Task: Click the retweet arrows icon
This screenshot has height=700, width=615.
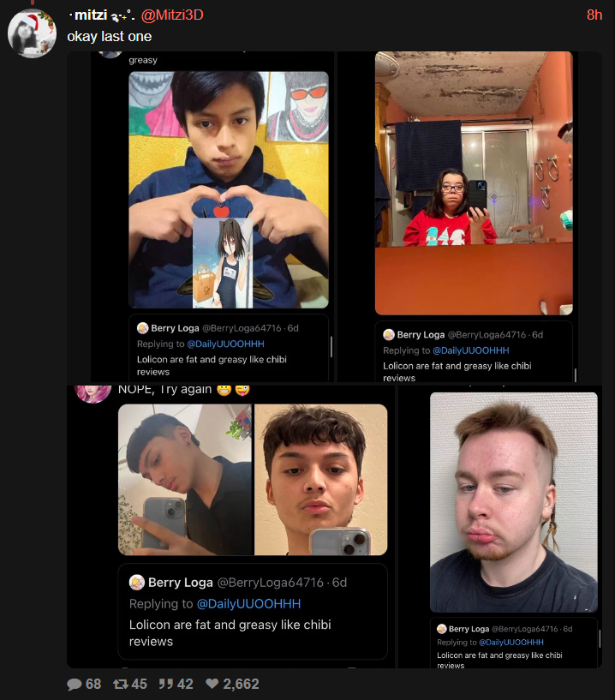Action: [121, 684]
